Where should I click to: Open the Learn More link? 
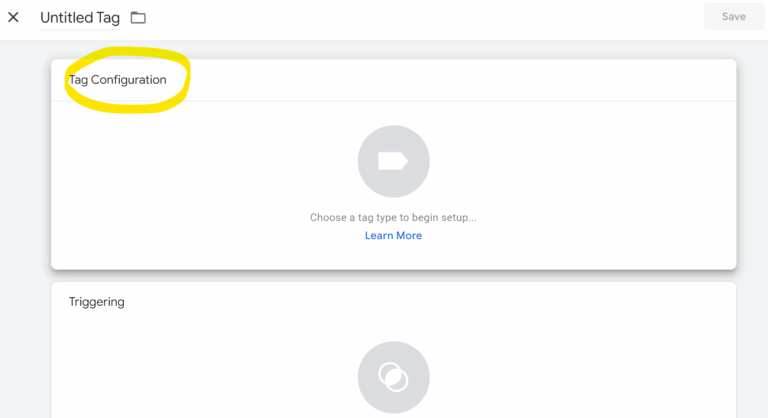tap(393, 236)
